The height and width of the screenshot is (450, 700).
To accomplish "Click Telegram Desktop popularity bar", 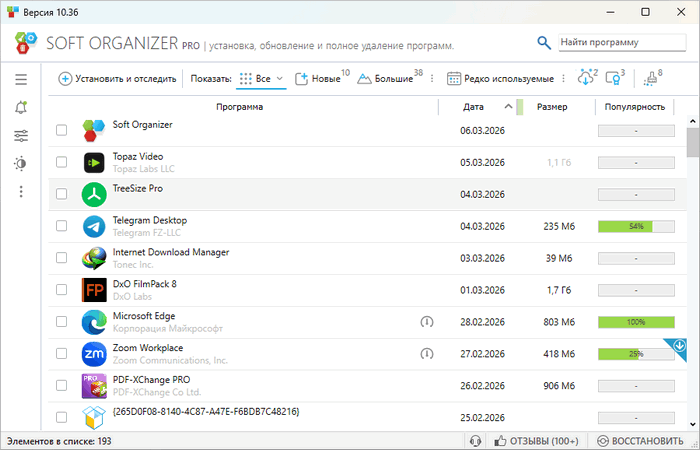I will click(x=636, y=226).
